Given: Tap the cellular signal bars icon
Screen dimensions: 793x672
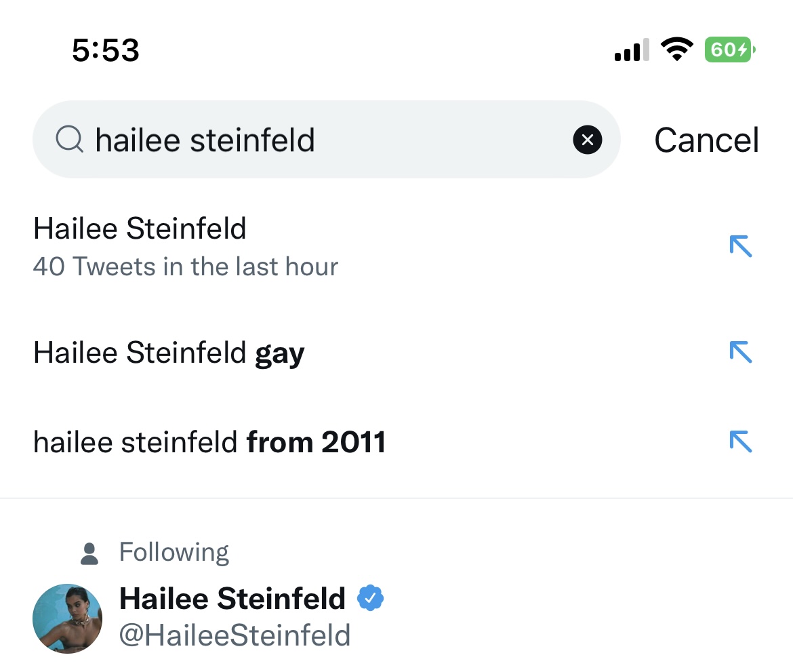Looking at the screenshot, I should click(631, 50).
